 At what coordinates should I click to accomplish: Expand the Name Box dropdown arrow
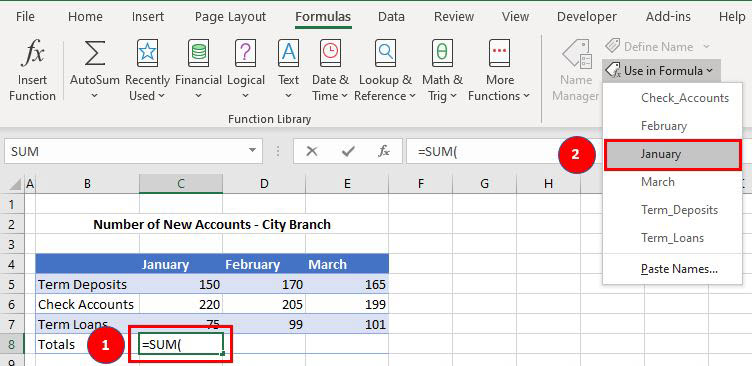[x=252, y=151]
